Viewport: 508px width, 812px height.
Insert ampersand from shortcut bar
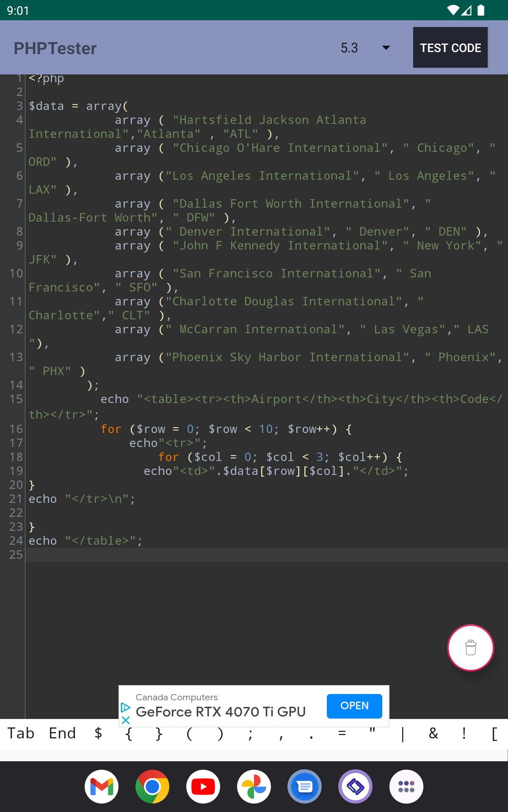[433, 733]
